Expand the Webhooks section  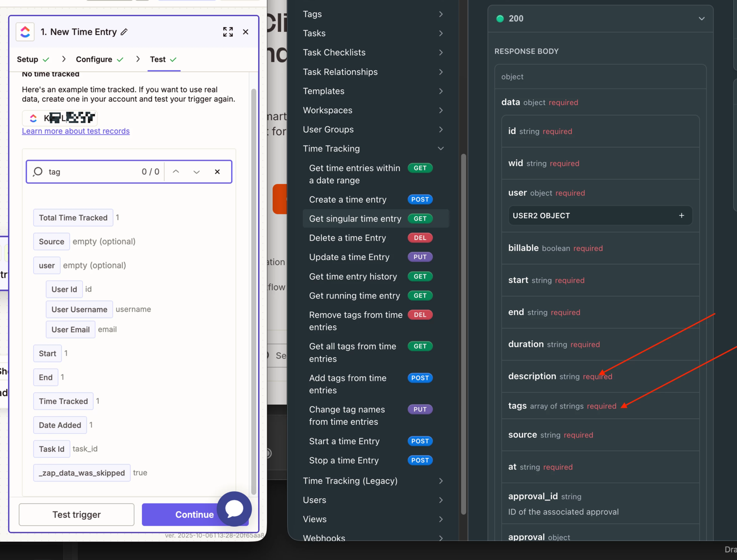440,538
